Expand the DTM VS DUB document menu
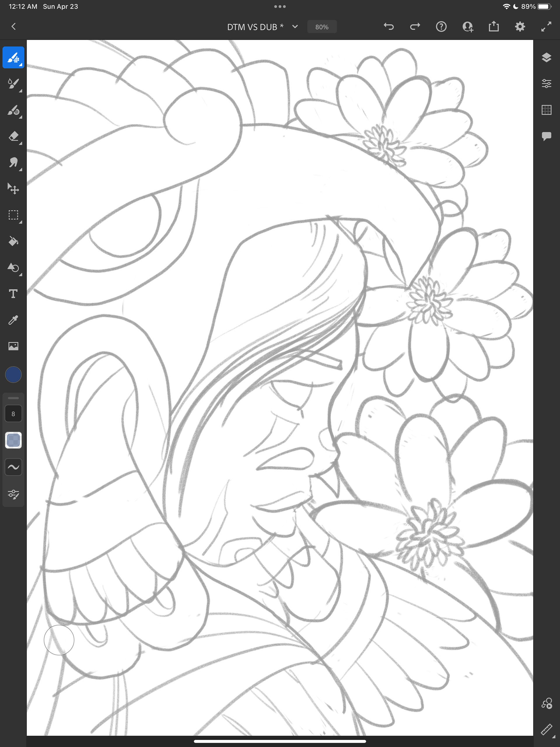This screenshot has width=560, height=747. [x=295, y=27]
